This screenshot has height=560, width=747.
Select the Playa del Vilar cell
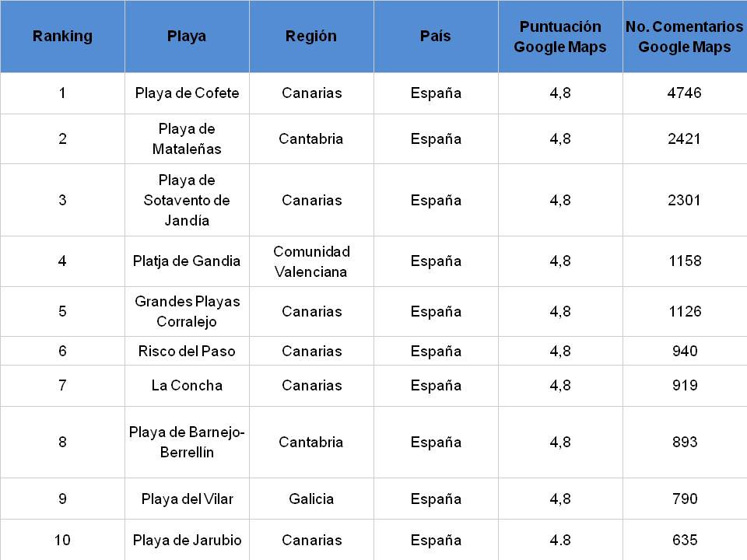click(x=187, y=499)
